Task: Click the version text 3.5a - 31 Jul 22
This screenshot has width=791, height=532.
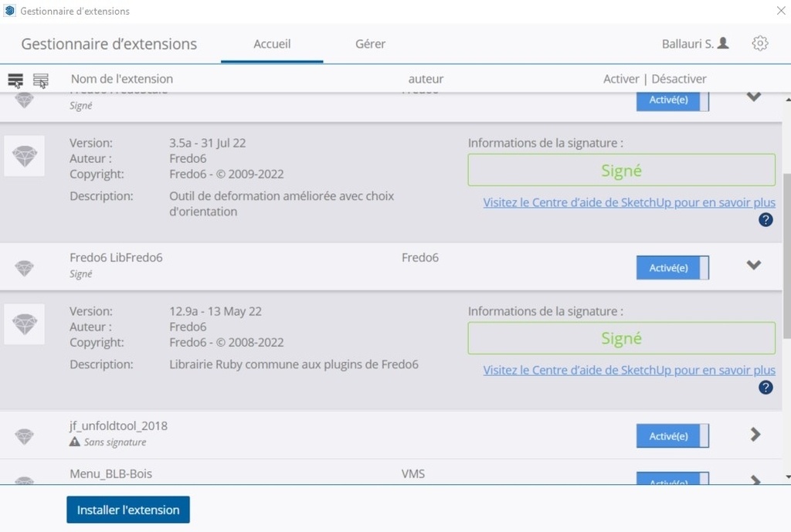Action: point(207,143)
